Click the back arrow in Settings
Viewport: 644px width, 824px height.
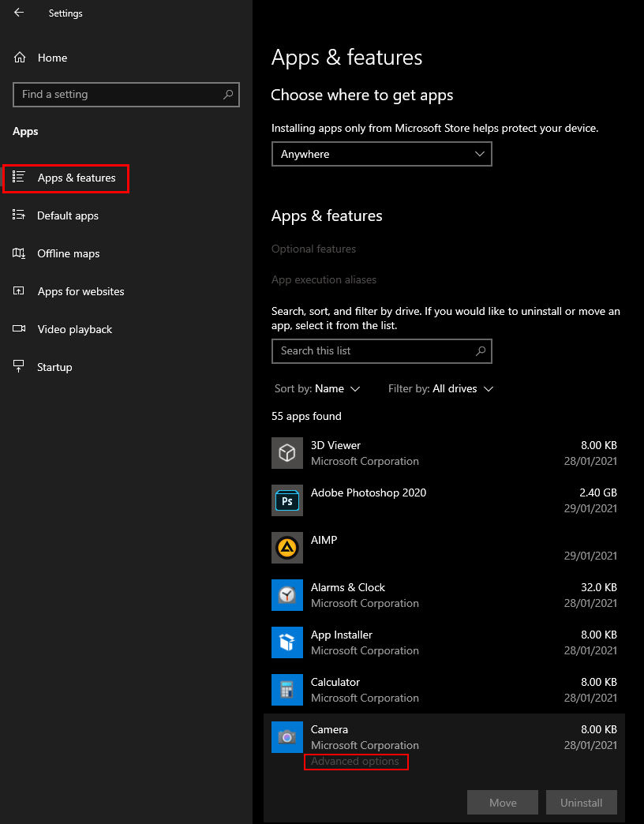pyautogui.click(x=19, y=13)
